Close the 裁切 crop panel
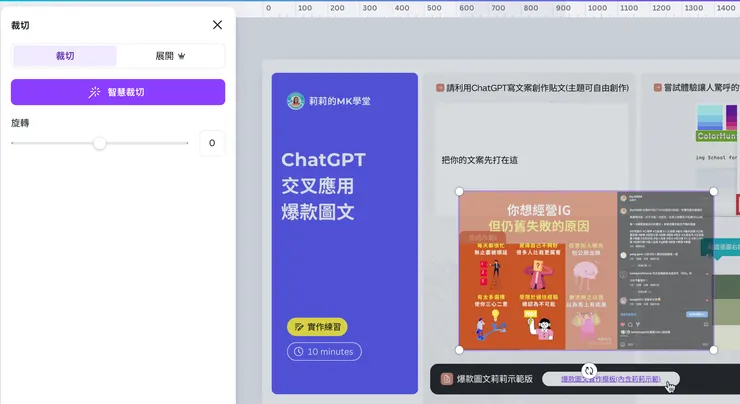This screenshot has height=404, width=740. (217, 25)
